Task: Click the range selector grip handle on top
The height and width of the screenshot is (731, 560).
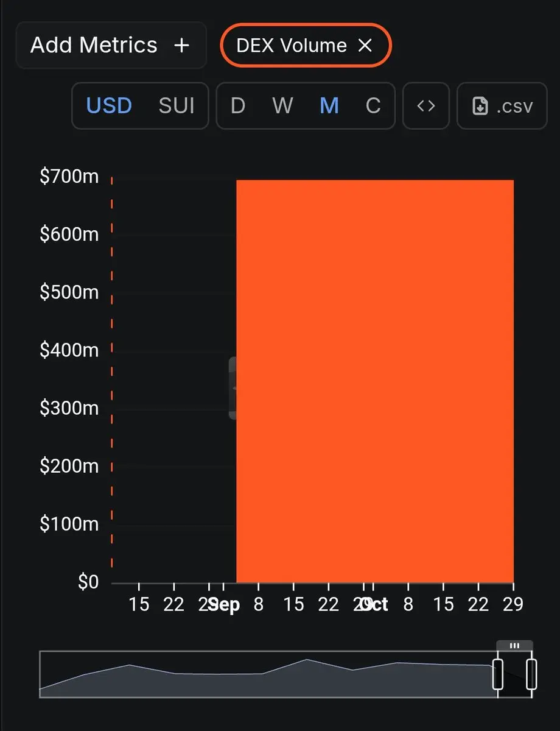Action: pyautogui.click(x=514, y=646)
